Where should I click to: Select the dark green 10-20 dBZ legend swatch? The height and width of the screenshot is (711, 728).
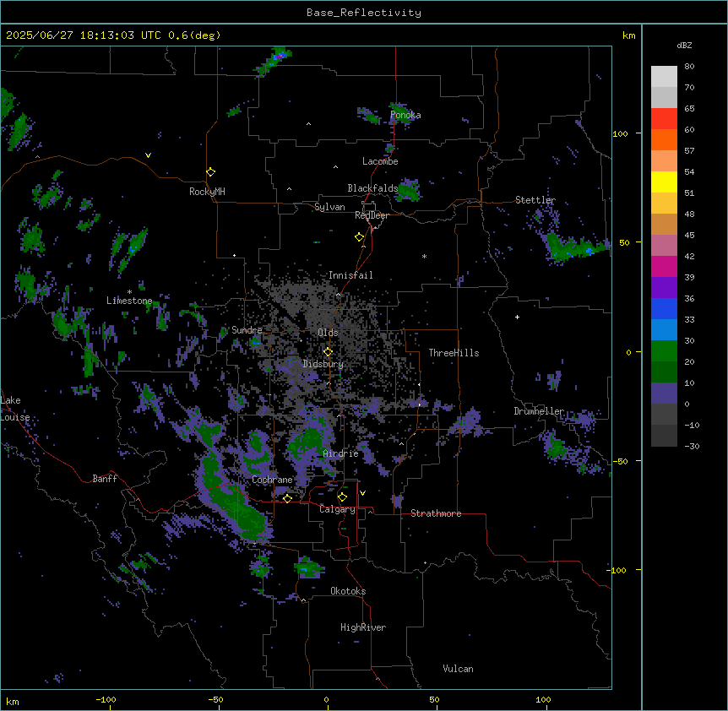[x=664, y=372]
